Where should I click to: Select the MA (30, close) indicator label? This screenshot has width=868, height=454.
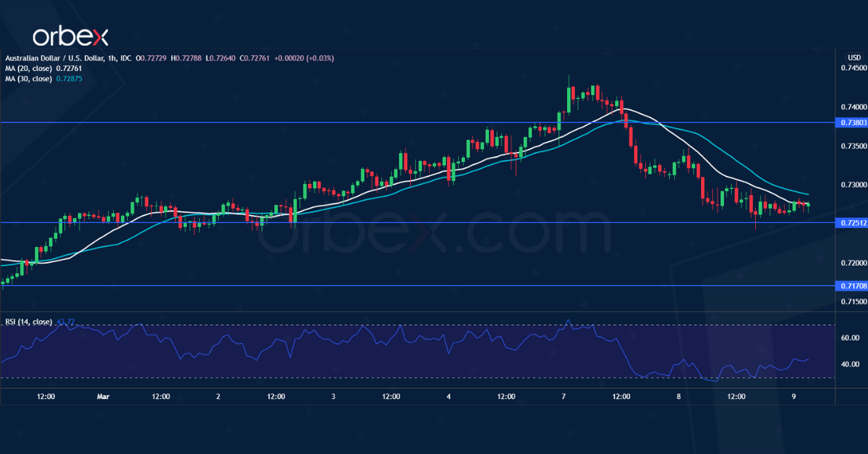(29, 78)
